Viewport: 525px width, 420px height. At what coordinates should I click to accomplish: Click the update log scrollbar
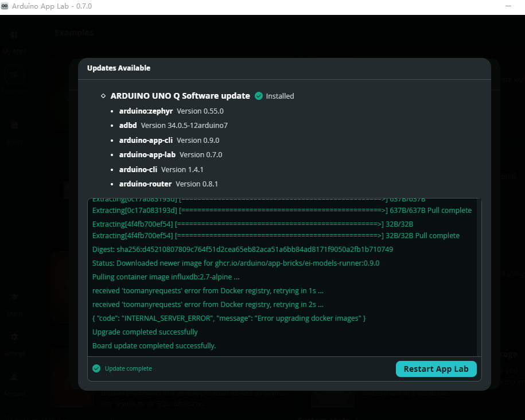click(x=479, y=277)
